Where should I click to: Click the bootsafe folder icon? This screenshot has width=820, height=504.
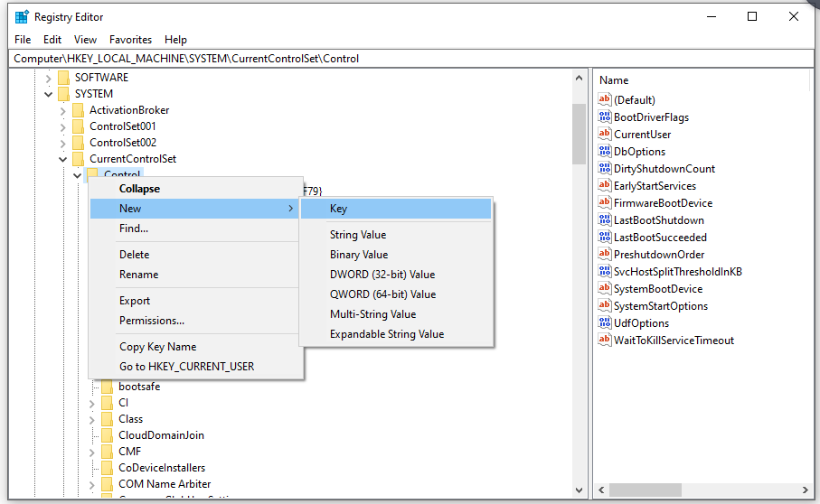108,387
